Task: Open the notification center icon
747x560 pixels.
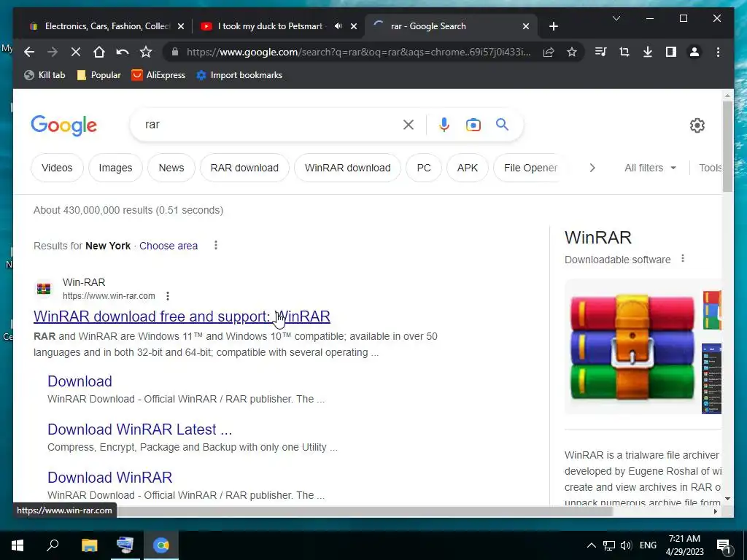Action: pyautogui.click(x=724, y=545)
